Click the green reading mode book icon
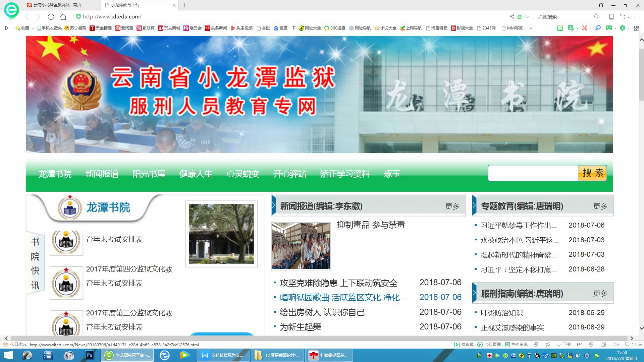The height and width of the screenshot is (362, 644). click(x=560, y=28)
